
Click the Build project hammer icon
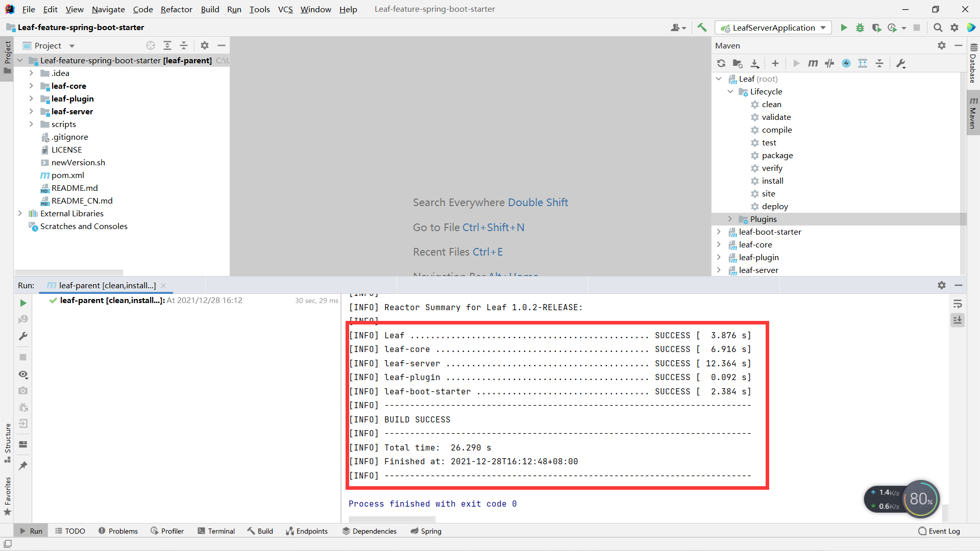point(702,28)
